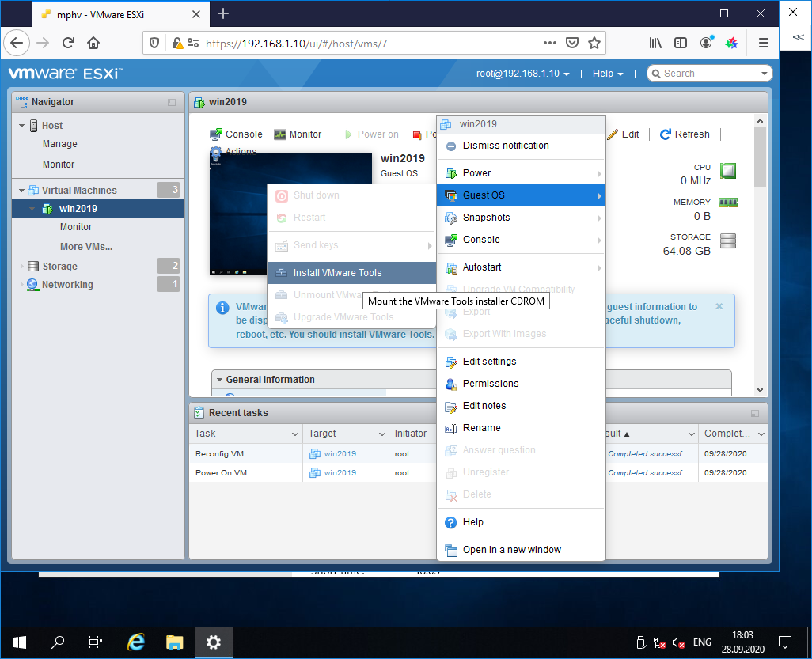Screen dimensions: 812x659
Task: Click win2019 link in Power On VM row
Action: [x=340, y=473]
